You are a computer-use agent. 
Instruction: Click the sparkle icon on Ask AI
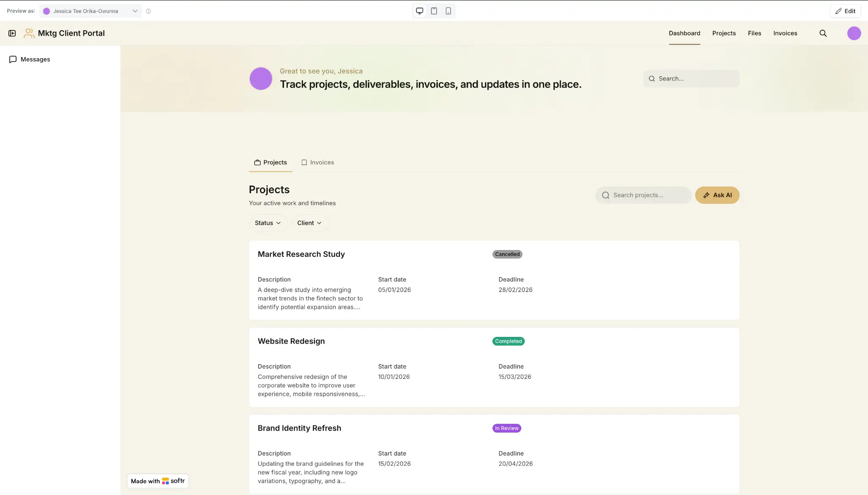(707, 195)
